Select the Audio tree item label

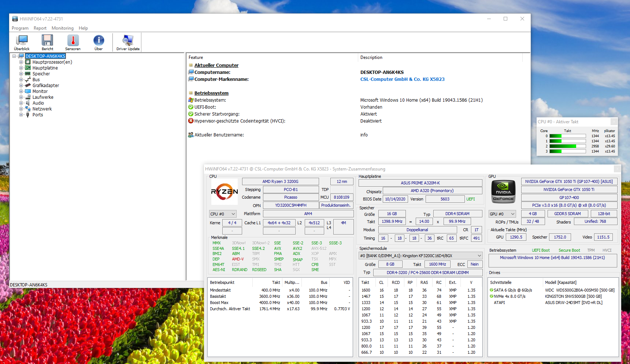[x=38, y=103]
